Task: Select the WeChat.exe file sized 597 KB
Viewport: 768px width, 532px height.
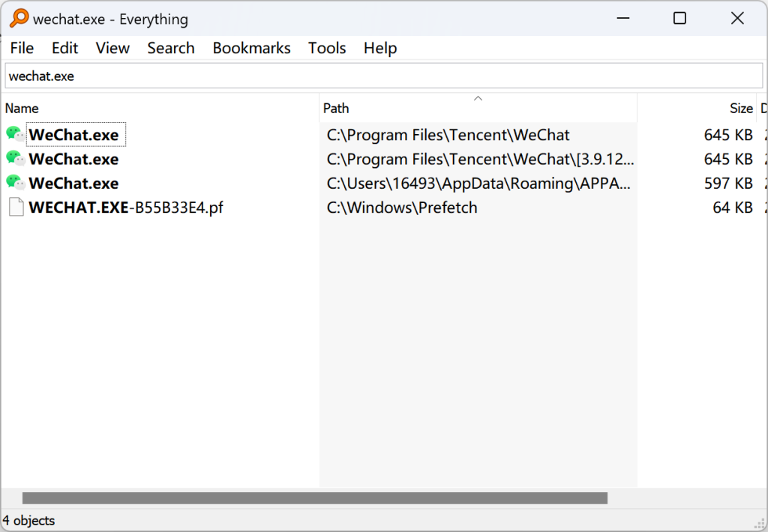Action: [73, 184]
